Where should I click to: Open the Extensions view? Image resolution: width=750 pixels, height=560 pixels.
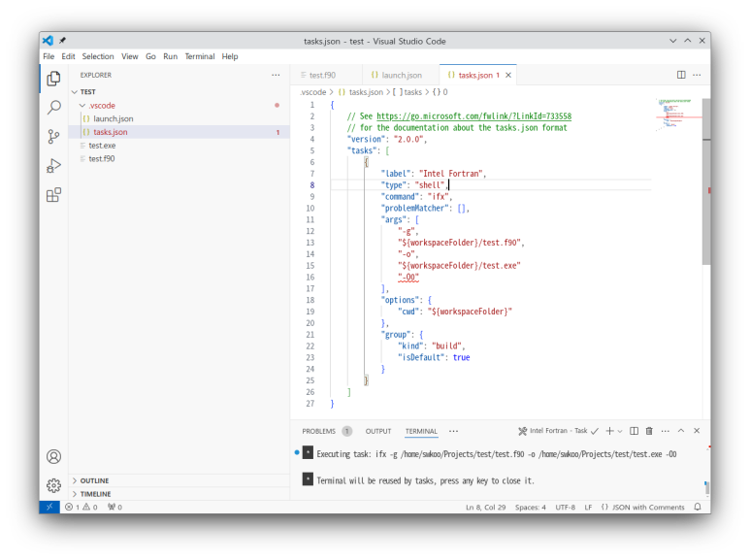[53, 195]
